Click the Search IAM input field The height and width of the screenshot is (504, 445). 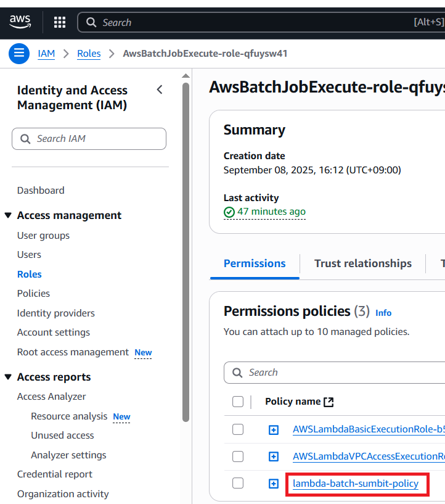point(89,139)
